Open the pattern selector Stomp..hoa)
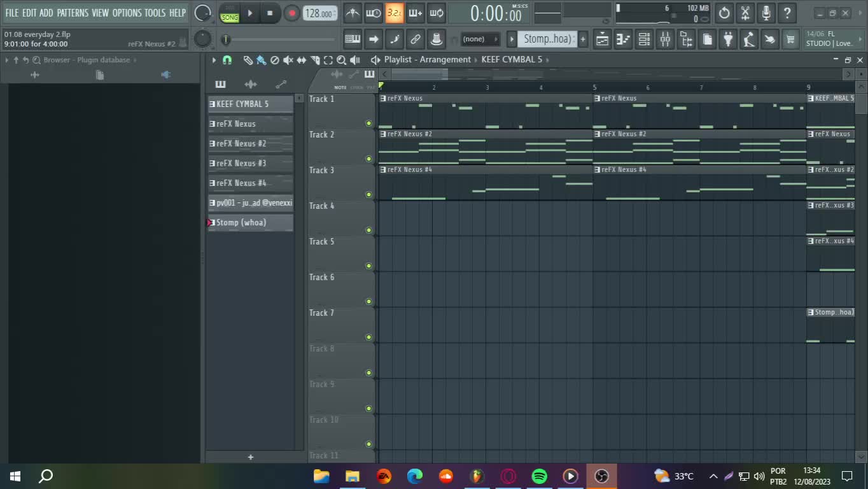This screenshot has width=868, height=489. (547, 39)
